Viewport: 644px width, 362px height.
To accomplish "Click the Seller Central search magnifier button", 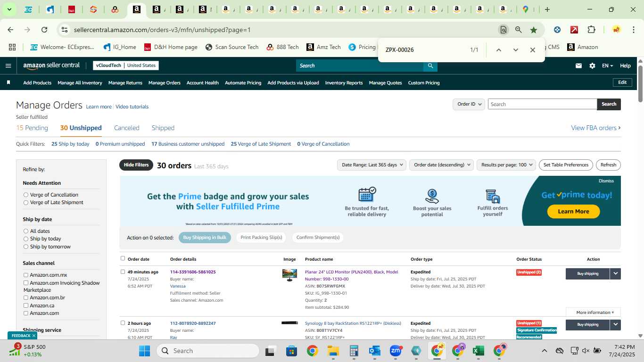I will click(x=430, y=66).
